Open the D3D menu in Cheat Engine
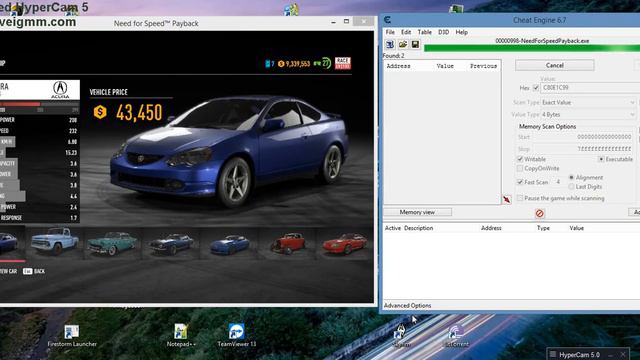Viewport: 640px width, 360px height. tap(443, 32)
